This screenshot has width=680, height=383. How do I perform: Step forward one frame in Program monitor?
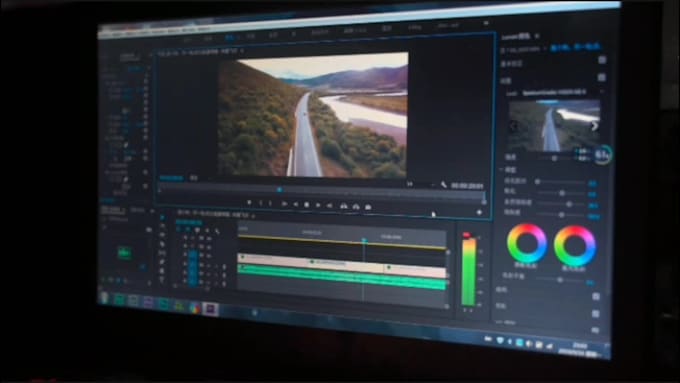click(318, 205)
